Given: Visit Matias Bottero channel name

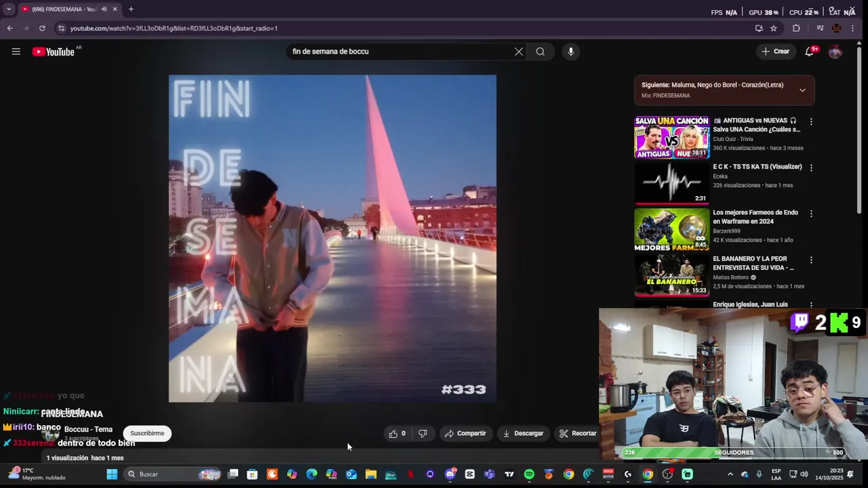Looking at the screenshot, I should (730, 277).
